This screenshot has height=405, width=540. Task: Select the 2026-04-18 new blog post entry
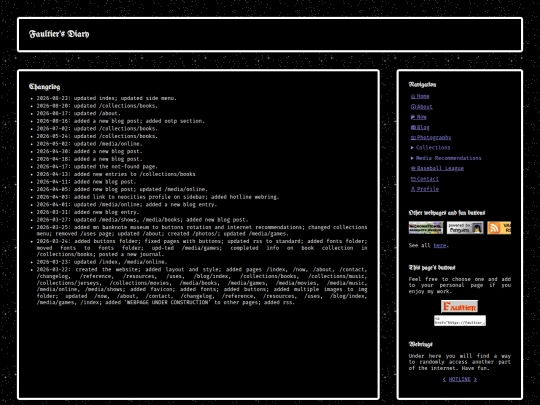[89, 159]
